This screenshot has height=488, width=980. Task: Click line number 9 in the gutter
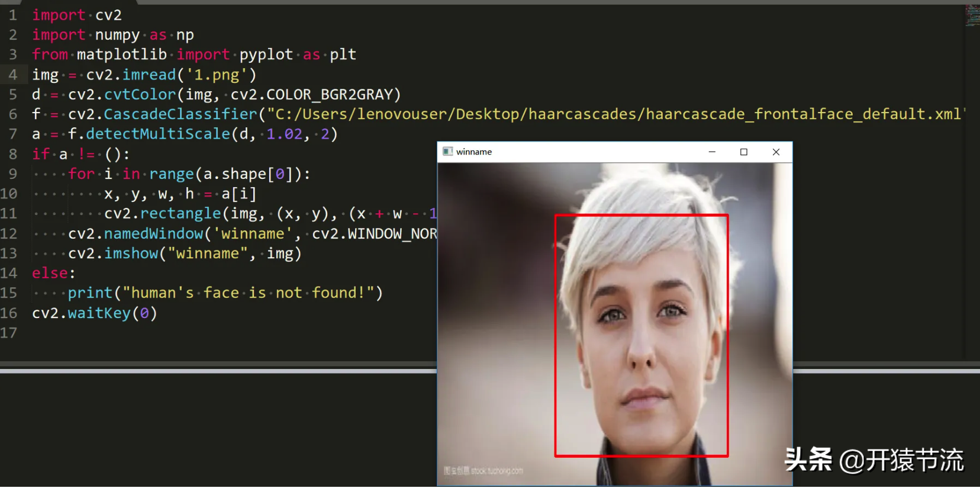click(13, 174)
